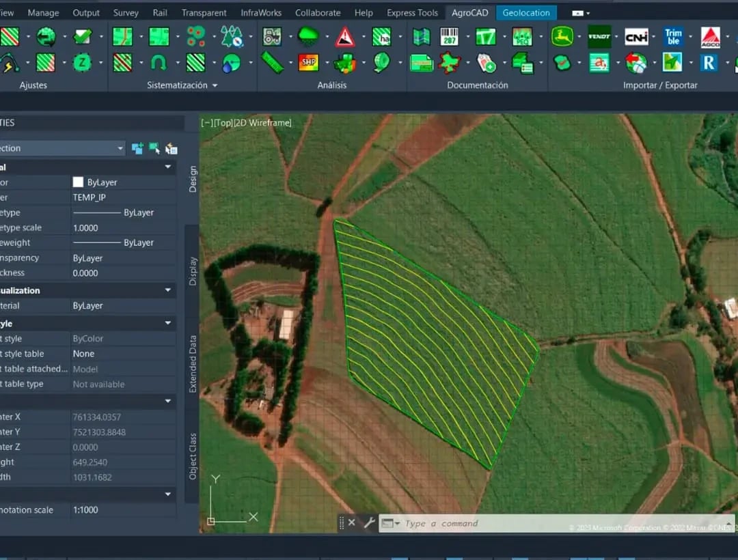Collapse the General properties section
The height and width of the screenshot is (560, 738).
[168, 167]
